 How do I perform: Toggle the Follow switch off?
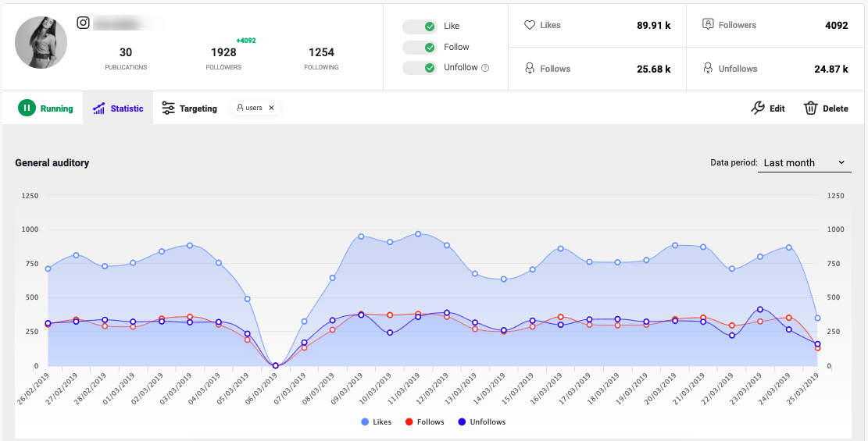tap(420, 48)
